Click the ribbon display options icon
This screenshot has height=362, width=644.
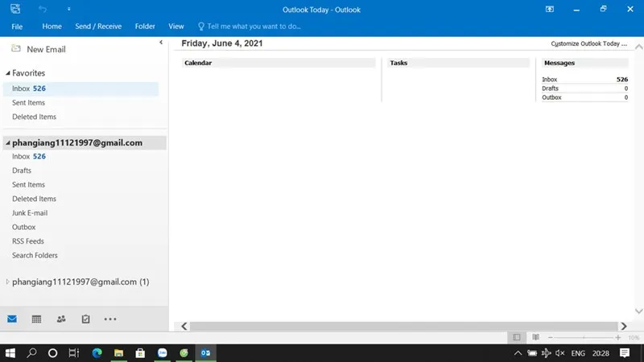(550, 9)
